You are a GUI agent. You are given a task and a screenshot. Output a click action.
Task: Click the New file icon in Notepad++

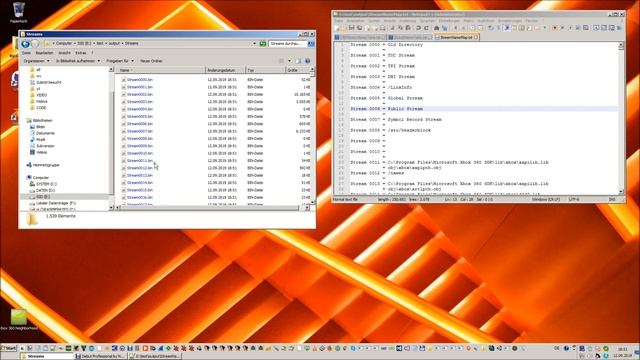336,28
